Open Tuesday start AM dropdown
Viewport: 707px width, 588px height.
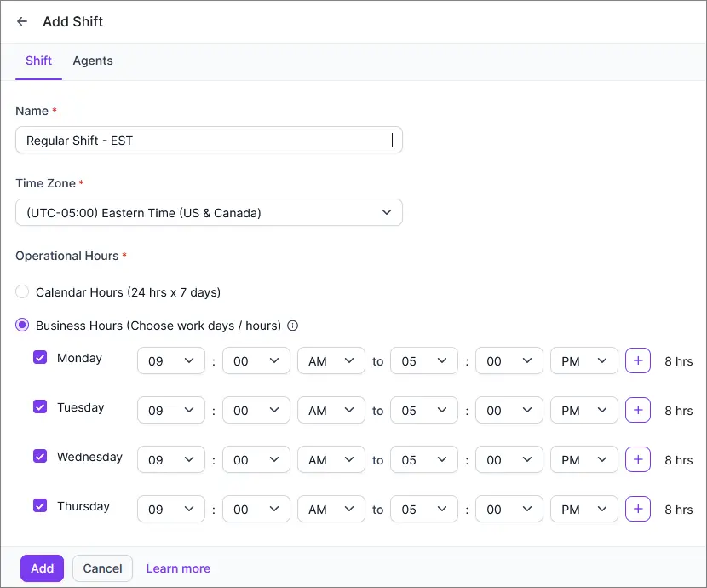click(x=331, y=411)
